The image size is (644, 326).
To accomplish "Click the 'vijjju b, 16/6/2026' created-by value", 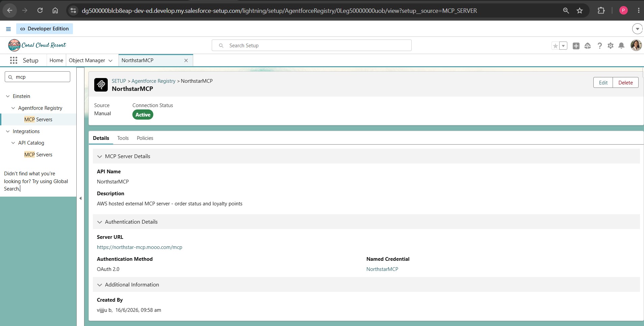I will point(129,310).
